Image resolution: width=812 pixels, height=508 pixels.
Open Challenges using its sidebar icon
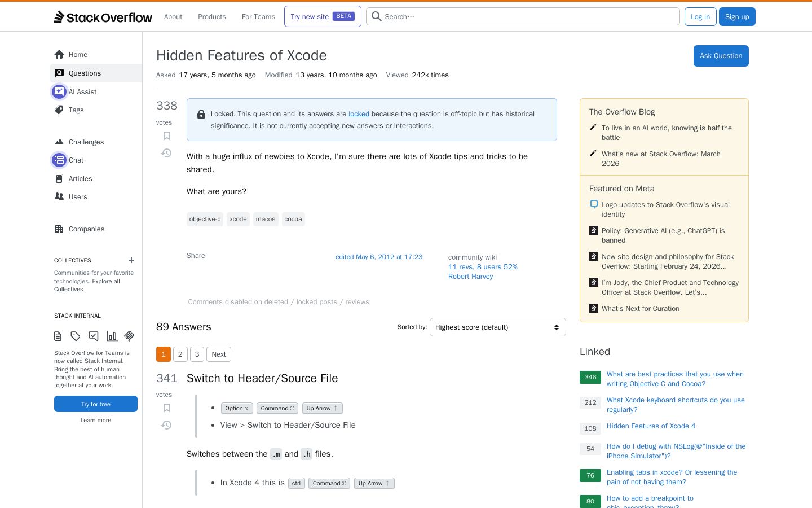click(59, 142)
